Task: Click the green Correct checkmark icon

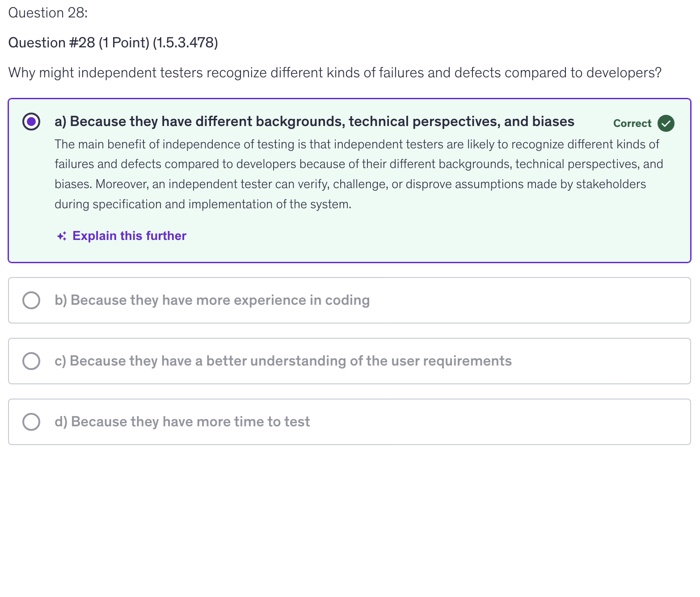Action: tap(666, 123)
